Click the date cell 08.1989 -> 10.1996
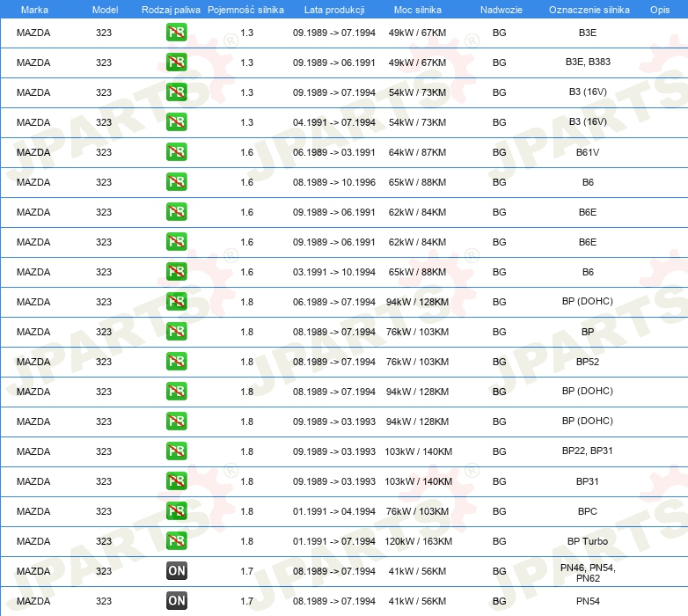 (x=334, y=182)
